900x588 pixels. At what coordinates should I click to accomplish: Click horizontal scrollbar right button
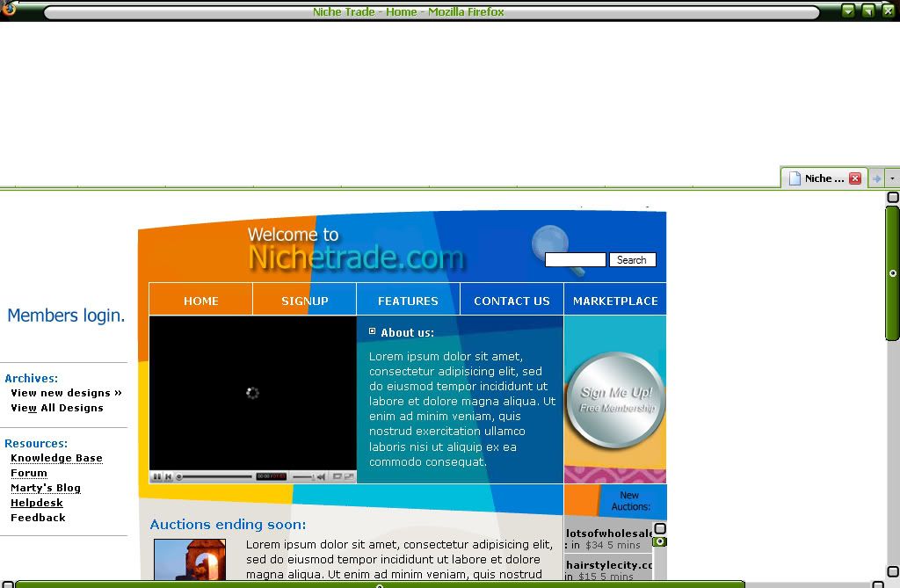[x=878, y=584]
